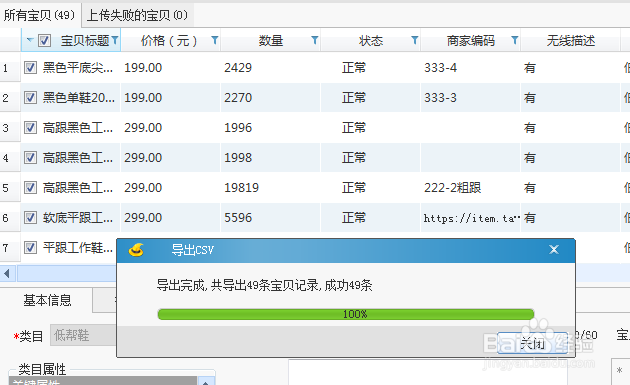
Task: Toggle the select-all checkbox in header
Action: click(45, 40)
